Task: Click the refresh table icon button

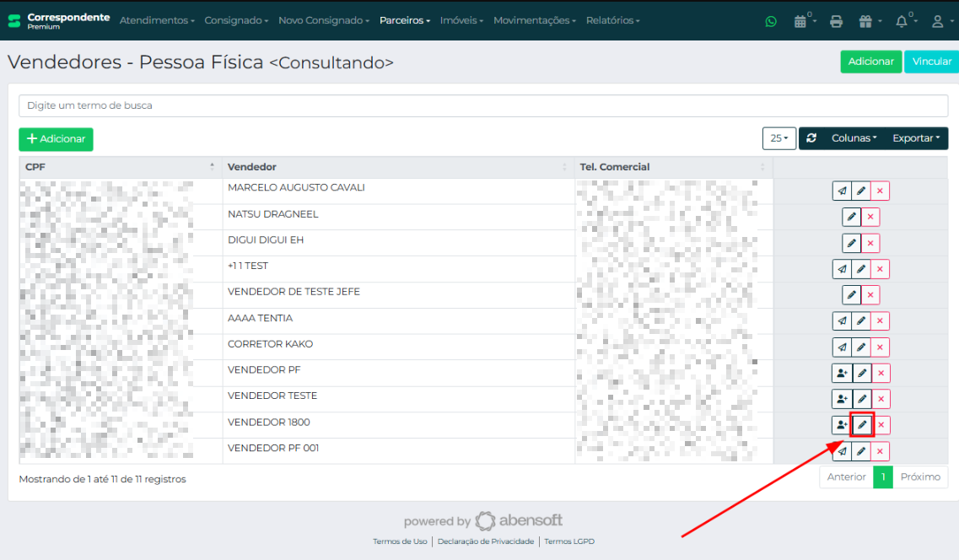Action: [811, 138]
